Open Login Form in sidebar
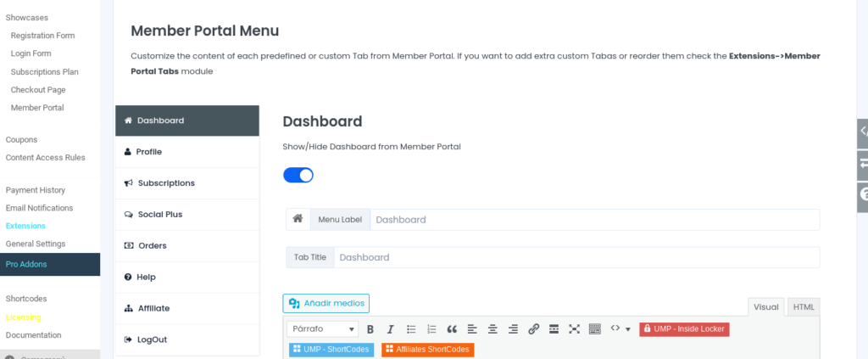 click(31, 53)
